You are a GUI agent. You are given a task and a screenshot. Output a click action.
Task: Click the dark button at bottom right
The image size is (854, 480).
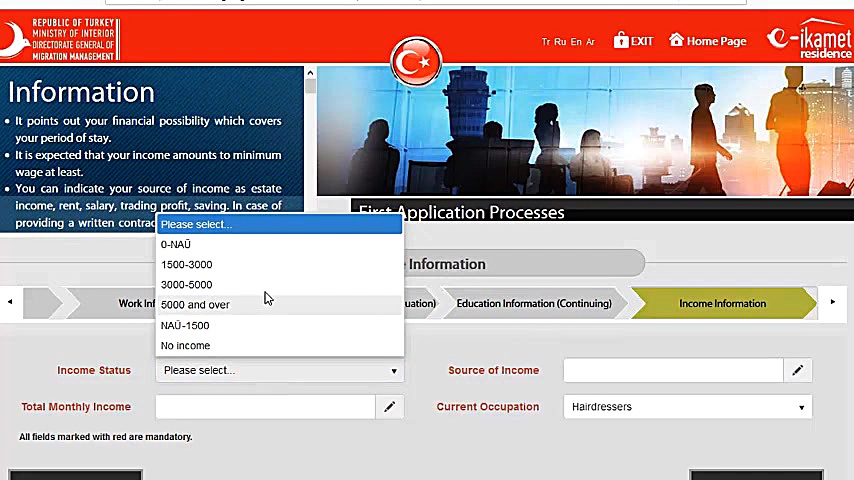757,475
